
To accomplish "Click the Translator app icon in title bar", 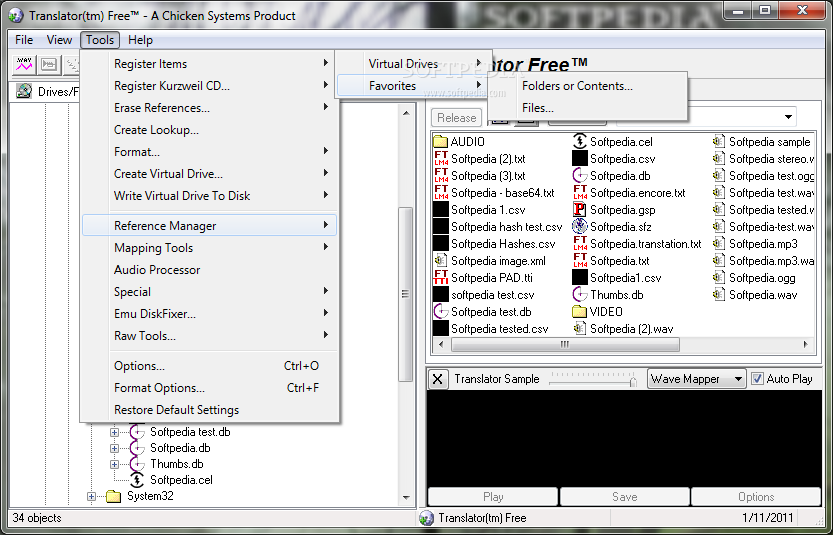I will pyautogui.click(x=16, y=15).
